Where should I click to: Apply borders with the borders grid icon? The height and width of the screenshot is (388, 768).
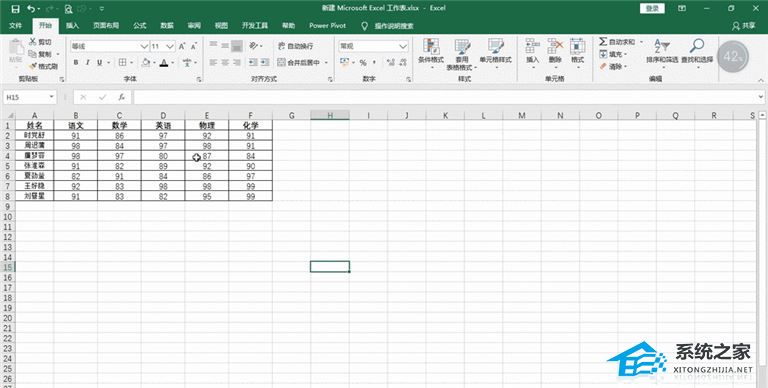(122, 62)
